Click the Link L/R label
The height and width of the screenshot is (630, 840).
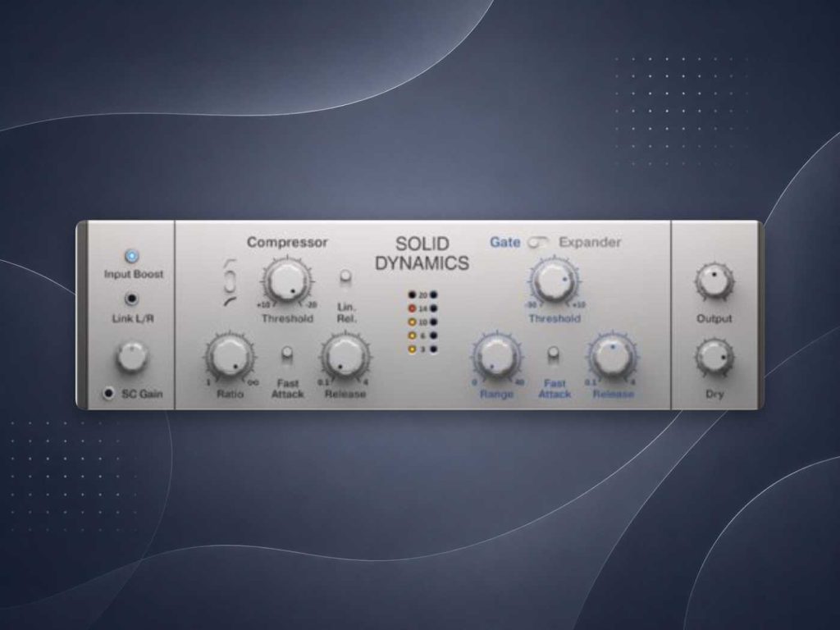[x=133, y=319]
